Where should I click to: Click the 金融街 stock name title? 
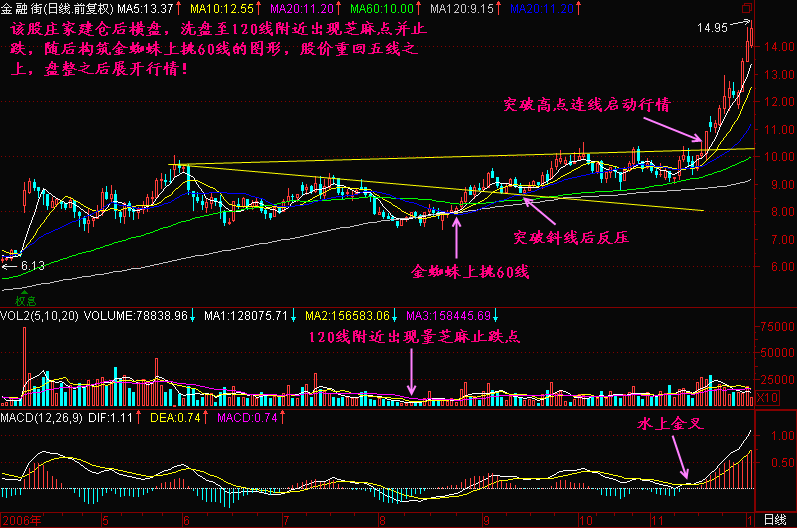pos(20,8)
